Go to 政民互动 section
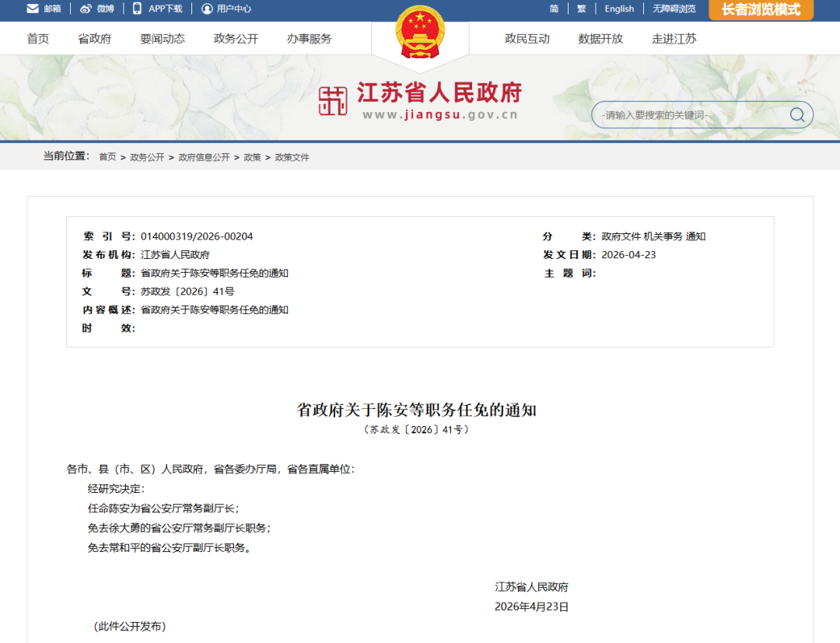 point(527,39)
